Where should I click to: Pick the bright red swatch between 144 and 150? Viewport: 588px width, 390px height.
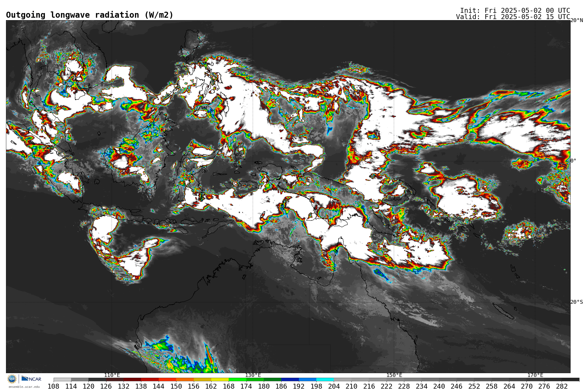[x=167, y=380]
